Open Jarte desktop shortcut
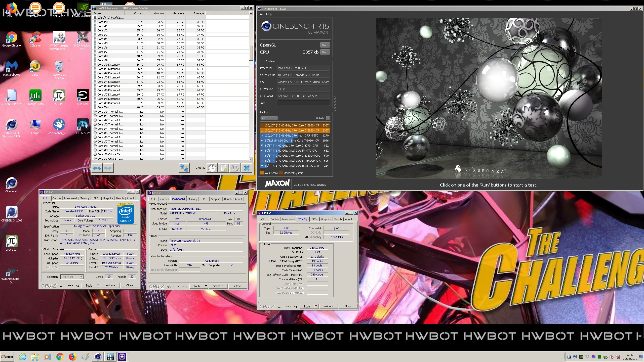This screenshot has width=644, height=362. click(x=35, y=68)
